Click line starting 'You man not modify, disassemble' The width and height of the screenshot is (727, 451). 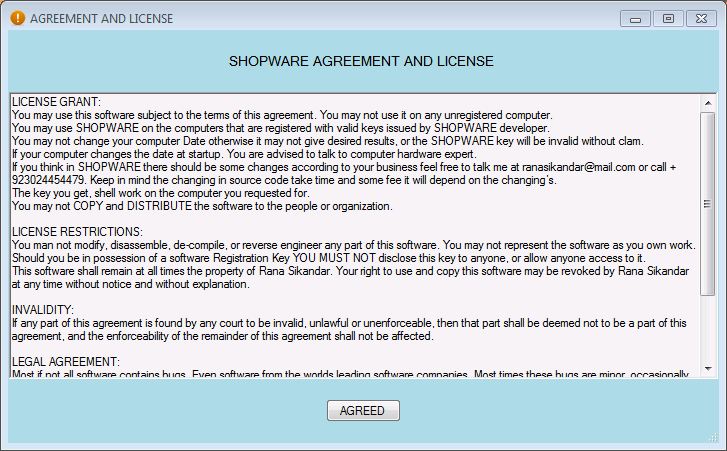(x=354, y=245)
